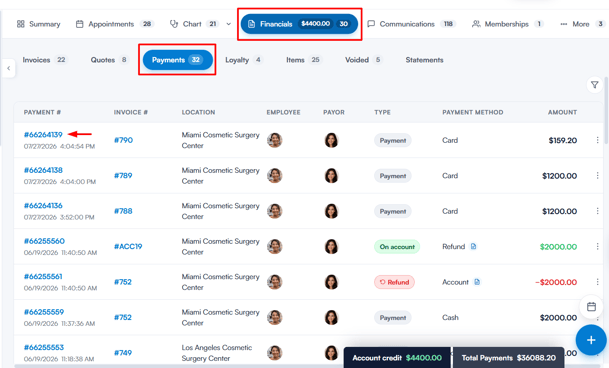Open the floating calendar icon button
Screen dimensions: 609x368
pos(591,307)
